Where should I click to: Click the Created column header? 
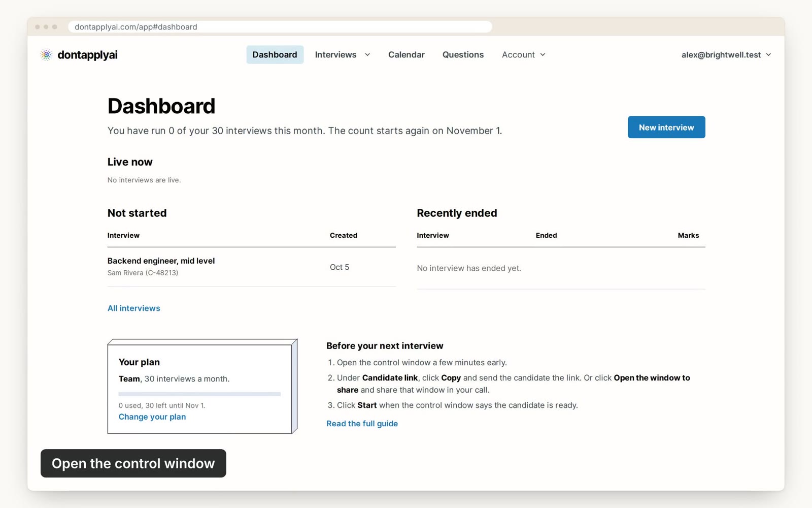pos(344,235)
